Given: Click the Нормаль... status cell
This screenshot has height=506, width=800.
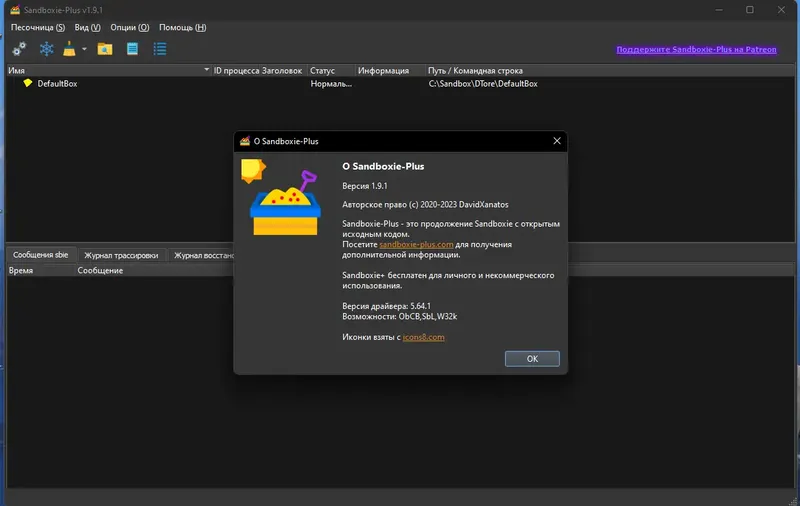Looking at the screenshot, I should click(x=331, y=84).
